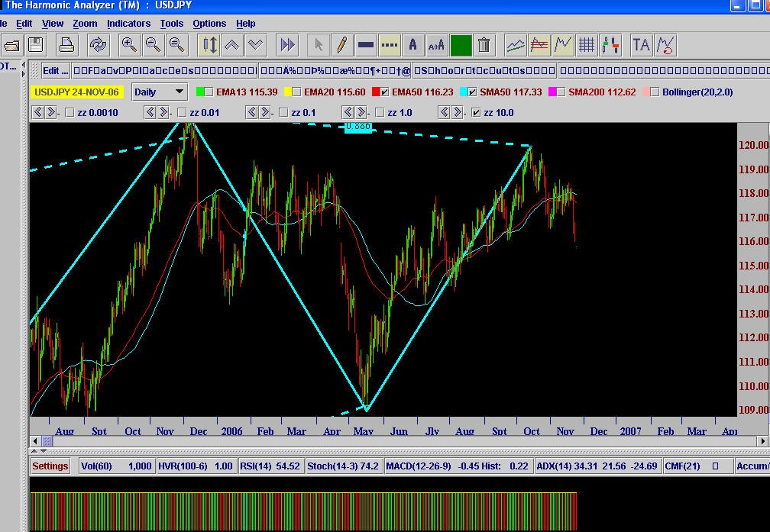
Task: Select the pointer arrow tool
Action: pos(319,46)
